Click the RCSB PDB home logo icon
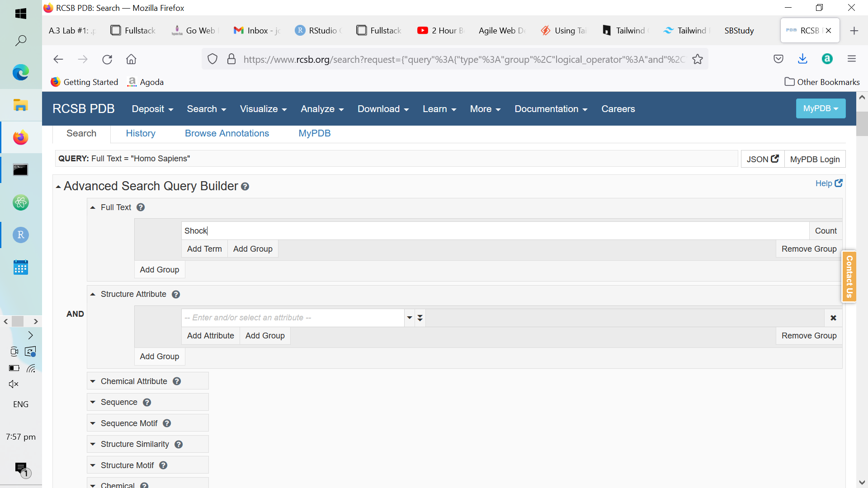The width and height of the screenshot is (868, 488). 84,108
